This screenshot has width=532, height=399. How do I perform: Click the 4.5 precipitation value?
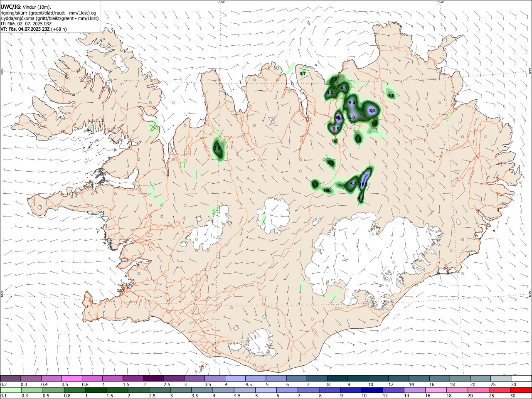330,93
